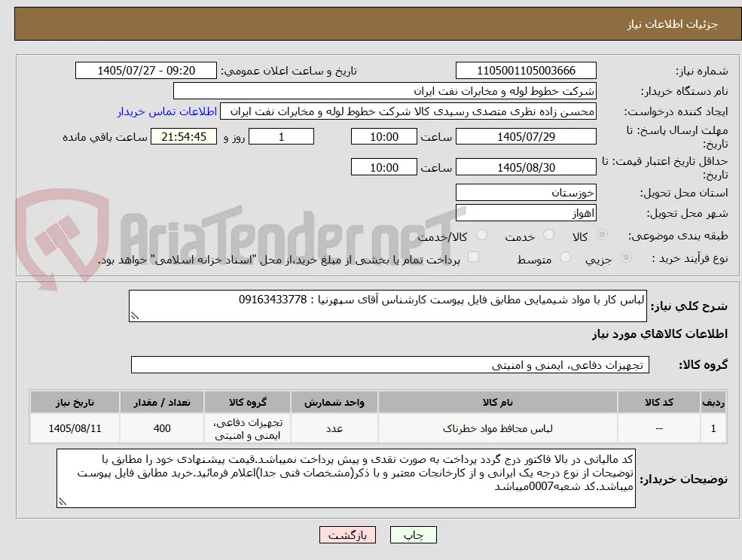
Task: Click item name لباس محافظ مواد خطرناک
Action: pos(497,428)
